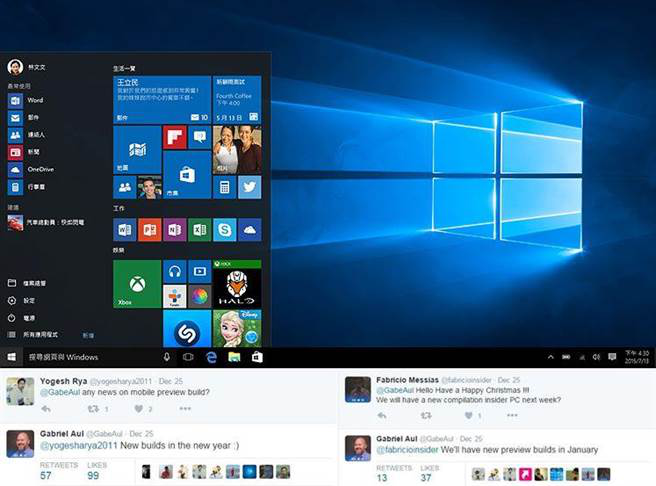The height and width of the screenshot is (486, 656).
Task: Open the Groove Music headphones tile
Action: point(174,272)
